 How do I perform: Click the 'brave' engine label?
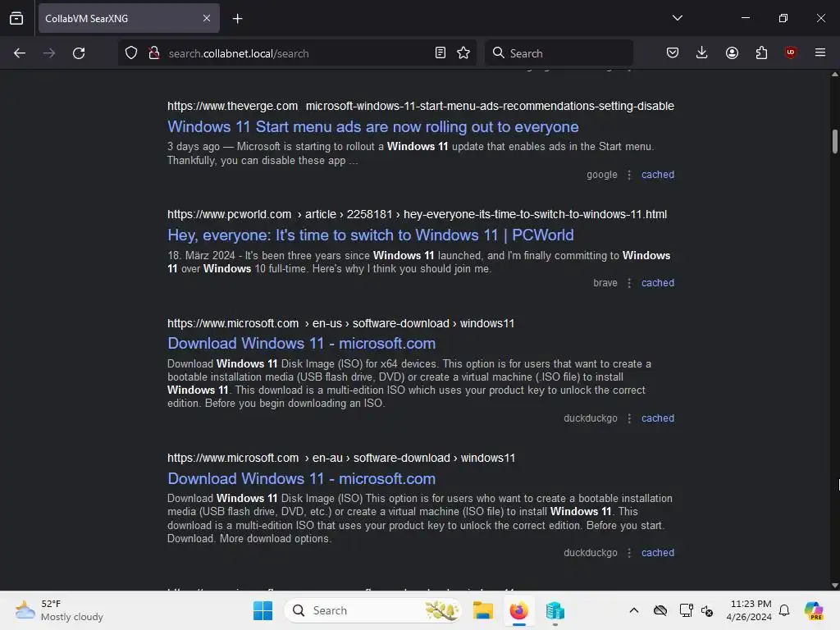(x=605, y=283)
